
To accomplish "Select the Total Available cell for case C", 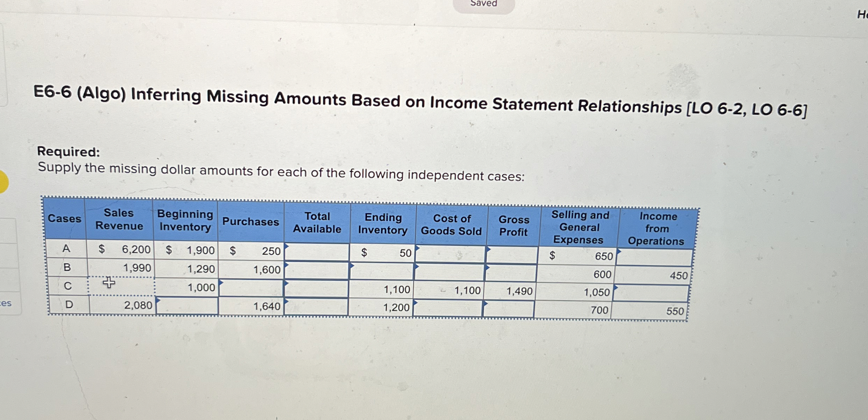I will (x=316, y=289).
